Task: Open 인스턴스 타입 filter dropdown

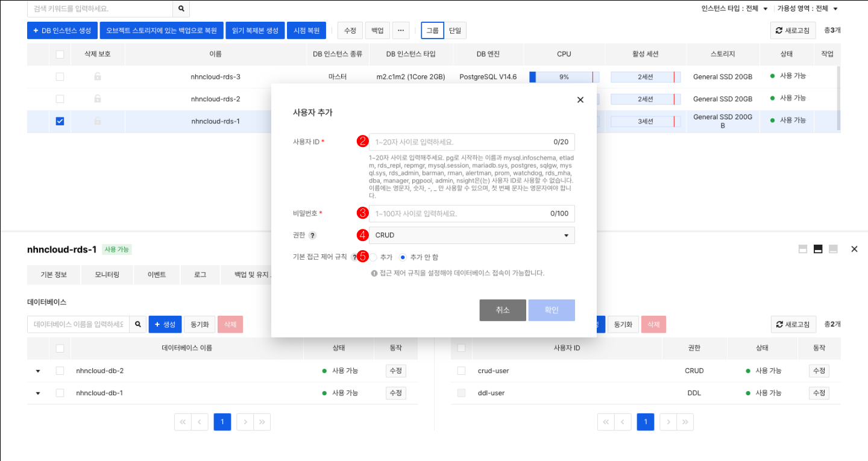Action: pos(734,8)
